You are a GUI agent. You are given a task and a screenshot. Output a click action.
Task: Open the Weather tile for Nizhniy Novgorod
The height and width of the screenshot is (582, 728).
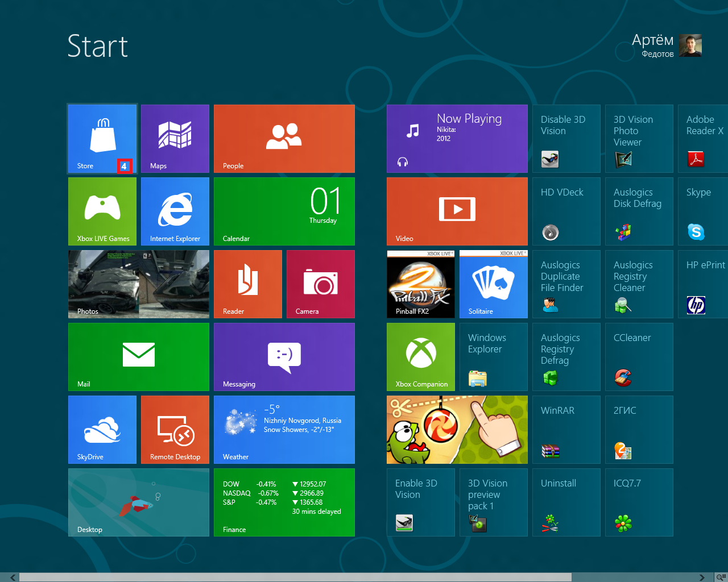pyautogui.click(x=284, y=430)
